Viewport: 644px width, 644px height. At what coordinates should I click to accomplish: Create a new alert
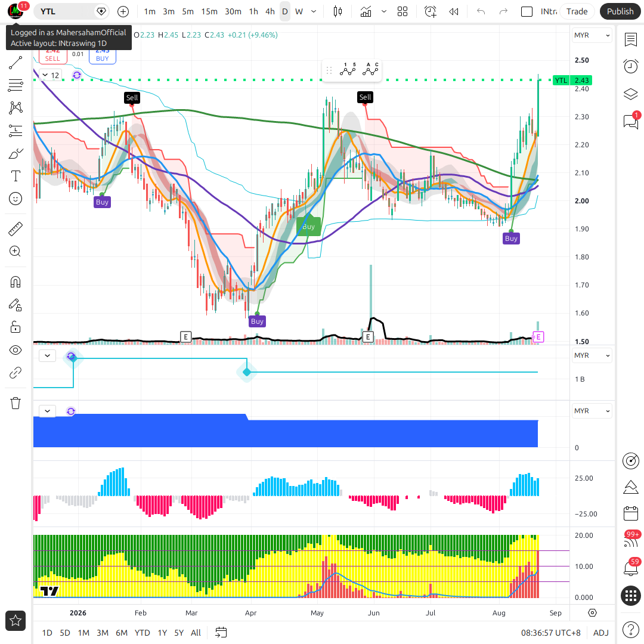coord(430,11)
